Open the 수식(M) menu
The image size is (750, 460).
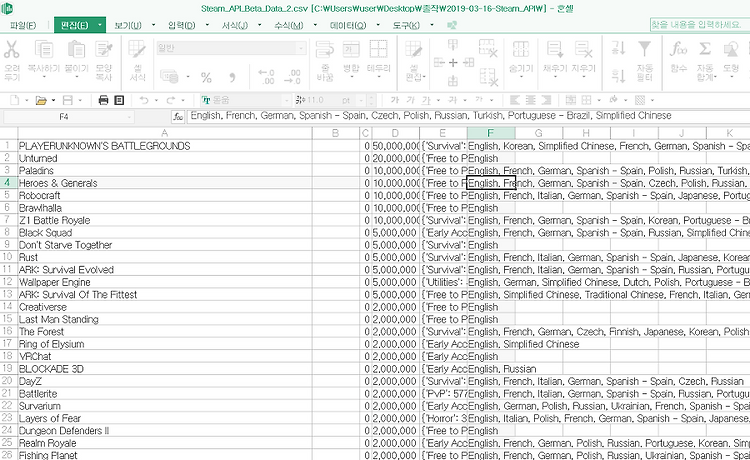coord(288,25)
